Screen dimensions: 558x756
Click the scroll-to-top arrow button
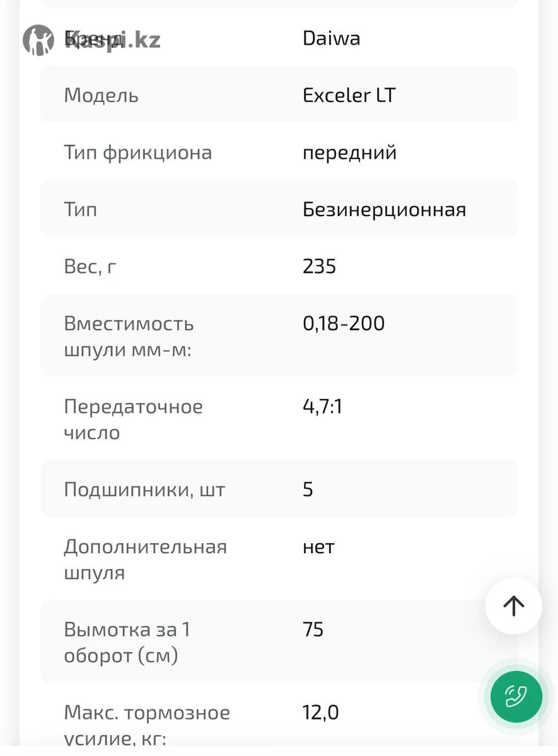(513, 605)
